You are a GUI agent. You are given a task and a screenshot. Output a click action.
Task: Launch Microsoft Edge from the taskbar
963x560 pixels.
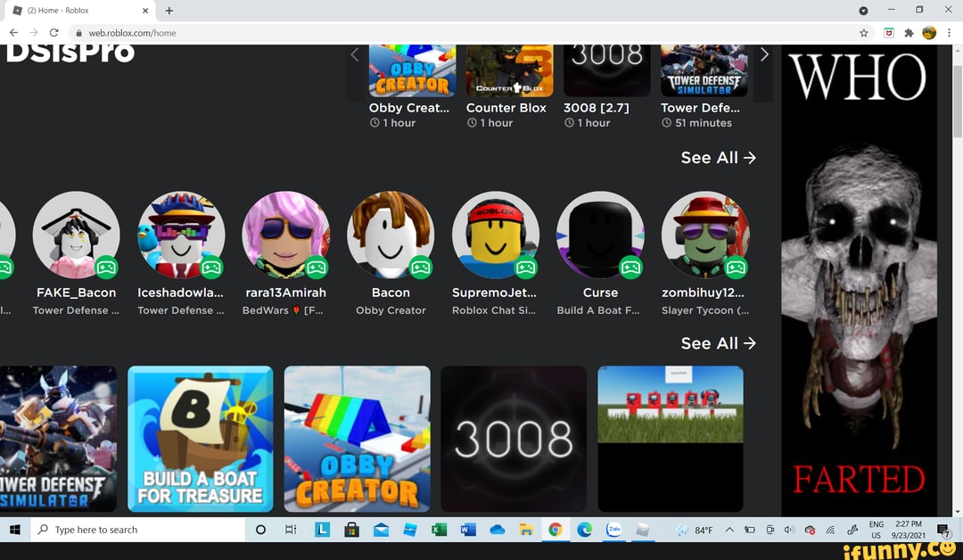click(x=584, y=530)
